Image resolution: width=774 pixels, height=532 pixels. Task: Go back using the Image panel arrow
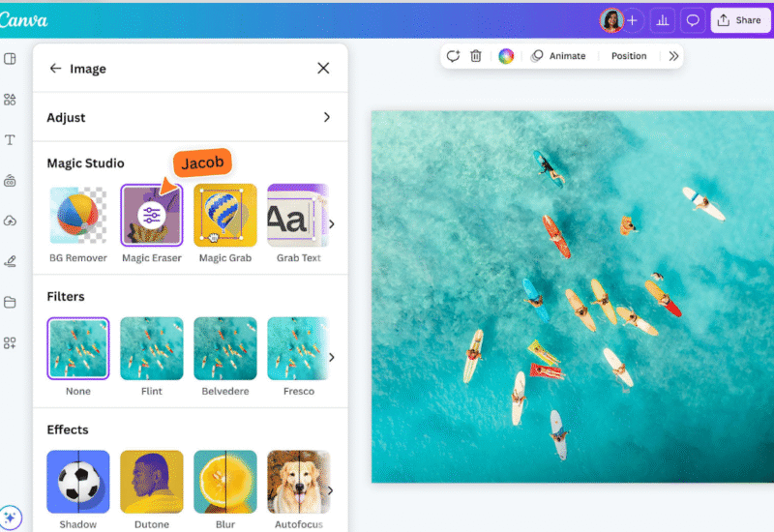point(55,68)
